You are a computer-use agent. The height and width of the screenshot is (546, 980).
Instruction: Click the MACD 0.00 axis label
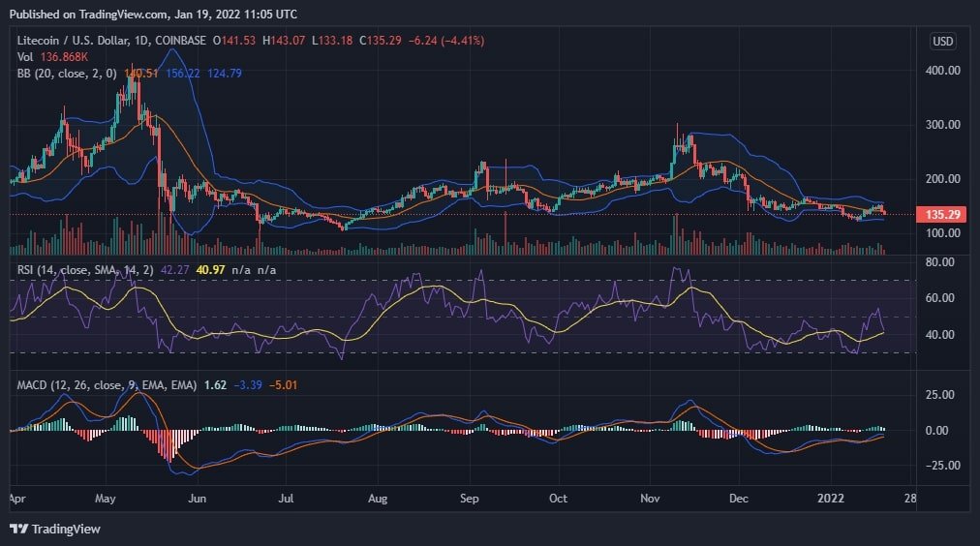[936, 431]
